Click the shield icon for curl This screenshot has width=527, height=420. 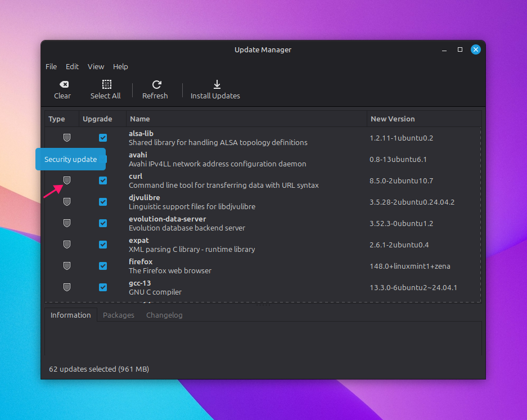67,180
